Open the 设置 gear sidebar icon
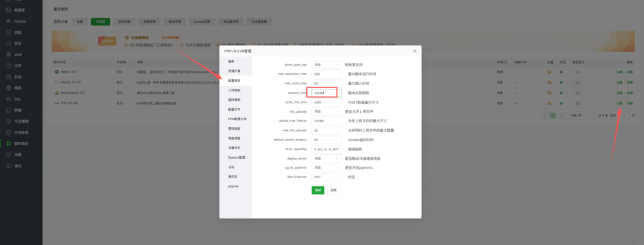 (9, 155)
